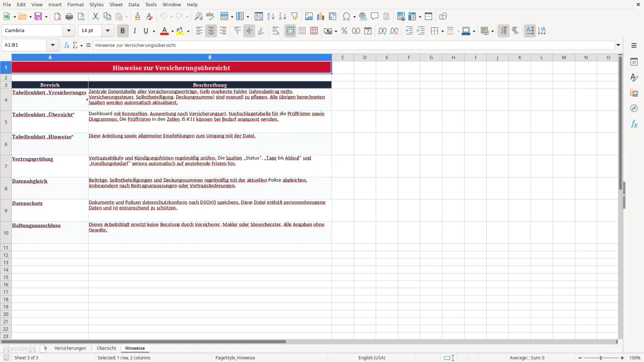Click the Print icon
Viewport: 644px width, 362px height.
tap(69, 17)
